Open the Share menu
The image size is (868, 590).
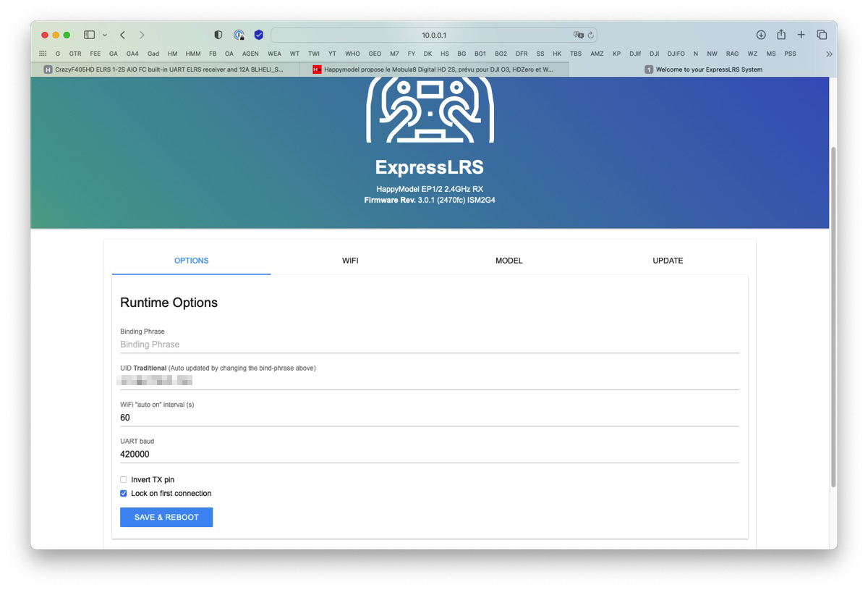pyautogui.click(x=781, y=35)
